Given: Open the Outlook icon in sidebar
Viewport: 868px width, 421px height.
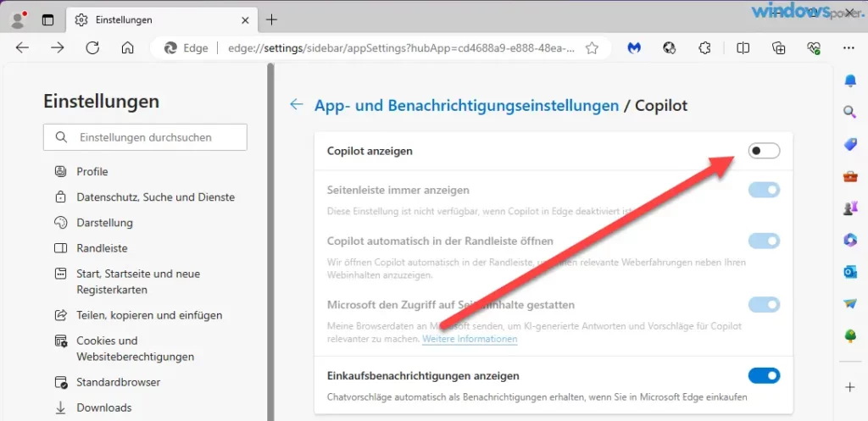Looking at the screenshot, I should [850, 272].
